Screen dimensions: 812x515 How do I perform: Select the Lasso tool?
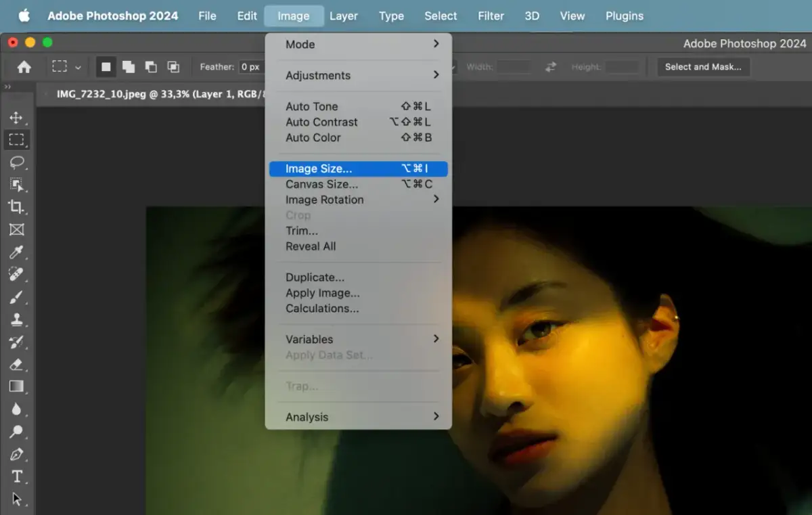pyautogui.click(x=16, y=162)
